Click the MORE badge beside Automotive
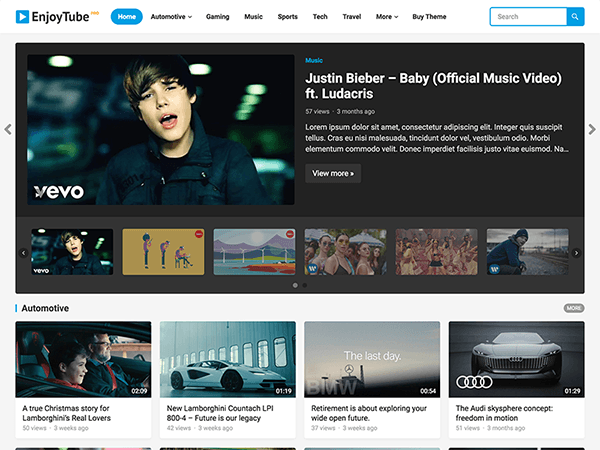This screenshot has width=600, height=450. (573, 308)
